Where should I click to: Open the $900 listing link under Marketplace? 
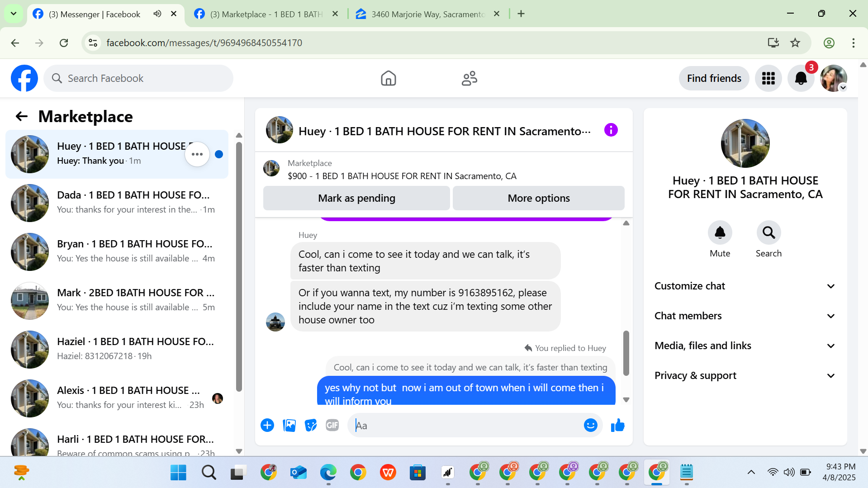pyautogui.click(x=402, y=176)
